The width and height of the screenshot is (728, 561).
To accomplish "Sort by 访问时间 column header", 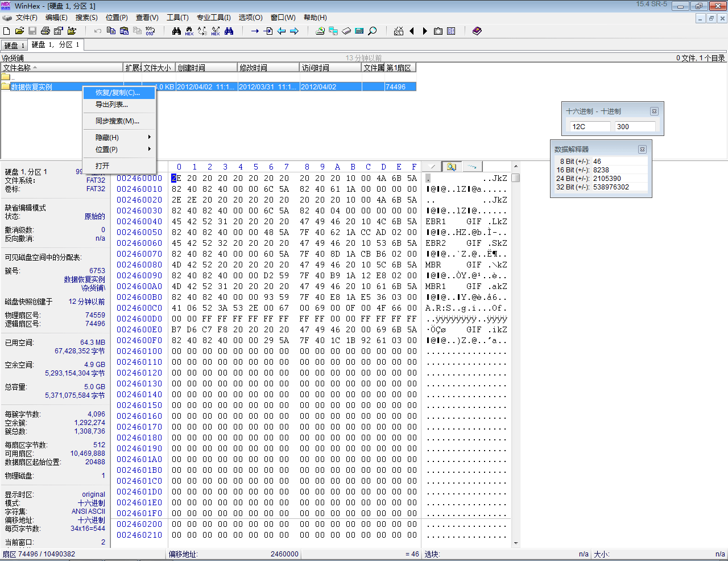I will click(330, 68).
